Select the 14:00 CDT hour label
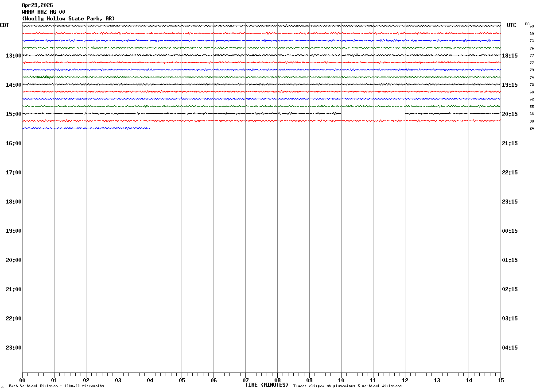This screenshot has height=392, width=536. [14, 85]
